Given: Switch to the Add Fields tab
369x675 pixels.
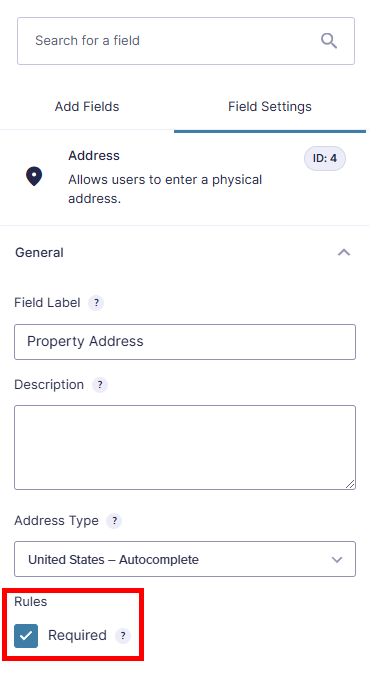Looking at the screenshot, I should pyautogui.click(x=87, y=106).
